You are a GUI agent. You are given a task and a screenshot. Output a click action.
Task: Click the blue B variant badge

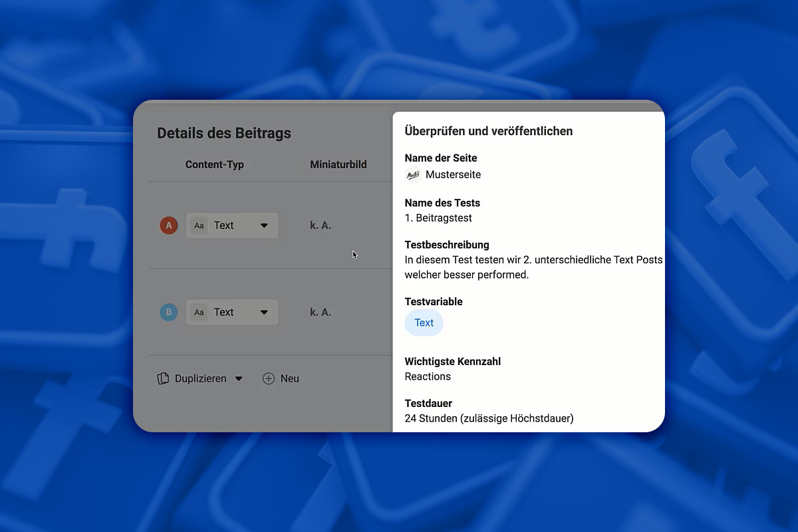tap(169, 312)
